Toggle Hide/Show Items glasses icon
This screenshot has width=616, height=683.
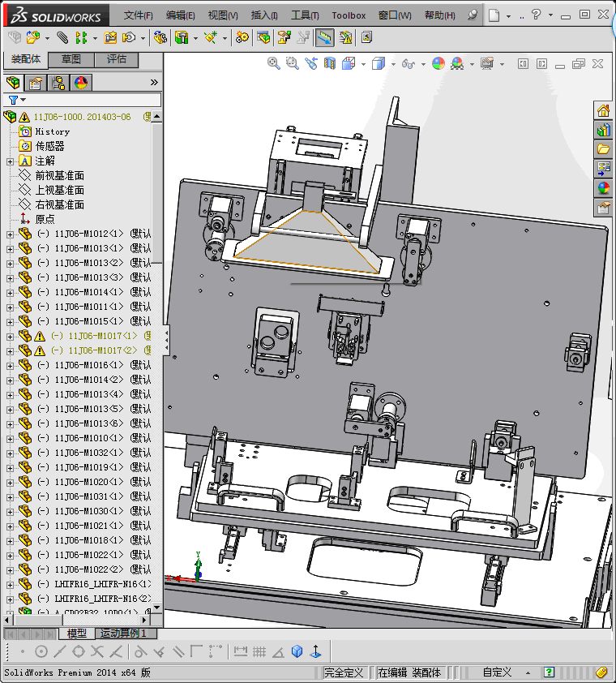tap(409, 63)
